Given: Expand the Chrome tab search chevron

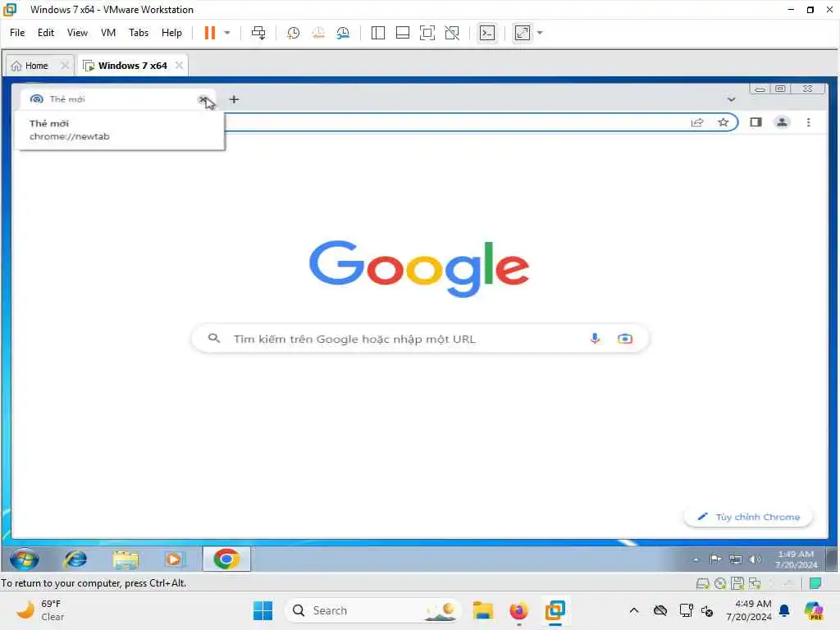Looking at the screenshot, I should [731, 99].
